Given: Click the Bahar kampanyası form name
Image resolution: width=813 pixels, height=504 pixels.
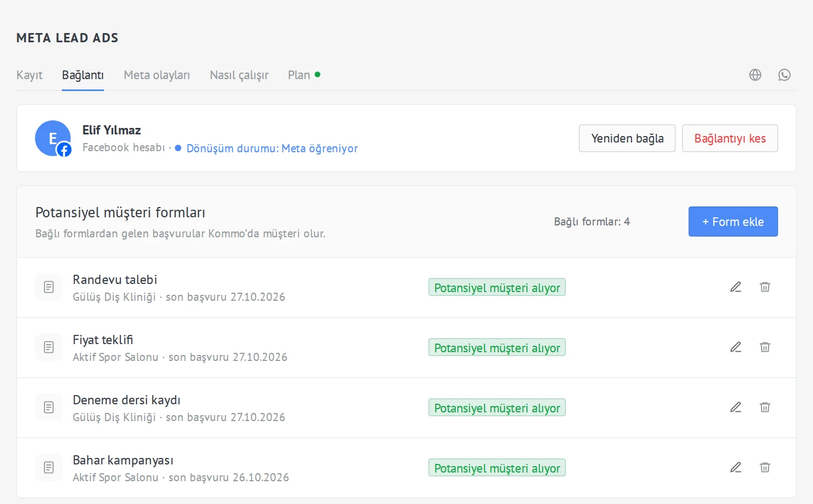Looking at the screenshot, I should (x=123, y=460).
